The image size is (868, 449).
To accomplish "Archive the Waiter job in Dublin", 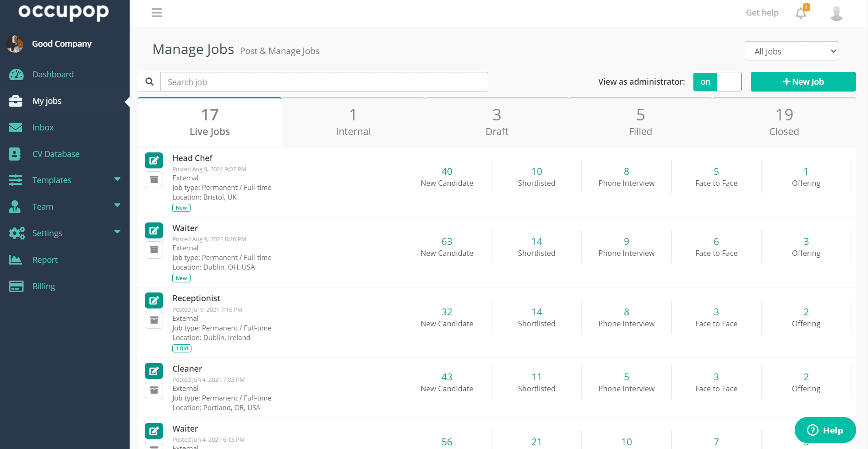I will pyautogui.click(x=154, y=250).
